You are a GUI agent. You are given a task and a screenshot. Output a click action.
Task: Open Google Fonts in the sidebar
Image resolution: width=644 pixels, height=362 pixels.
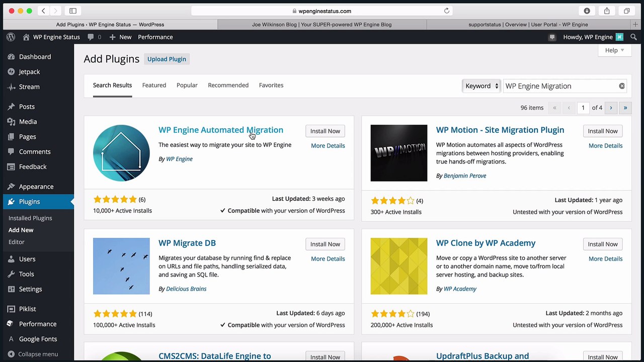pos(38,339)
